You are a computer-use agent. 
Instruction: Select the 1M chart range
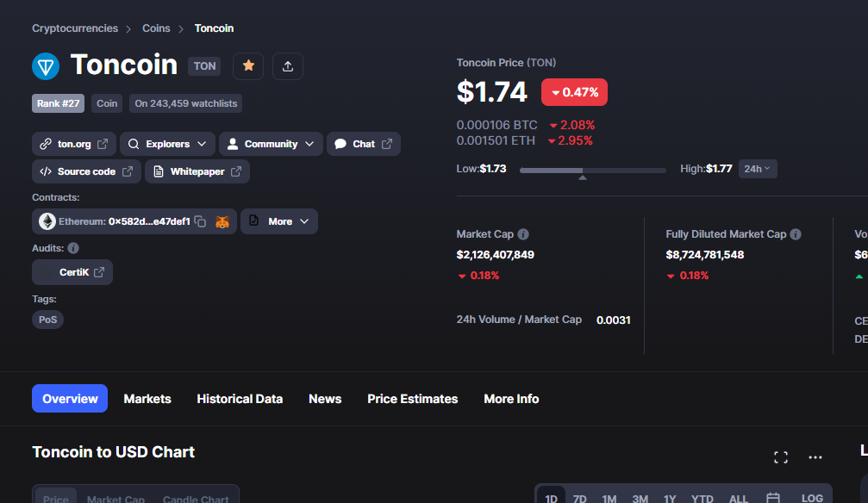click(609, 499)
